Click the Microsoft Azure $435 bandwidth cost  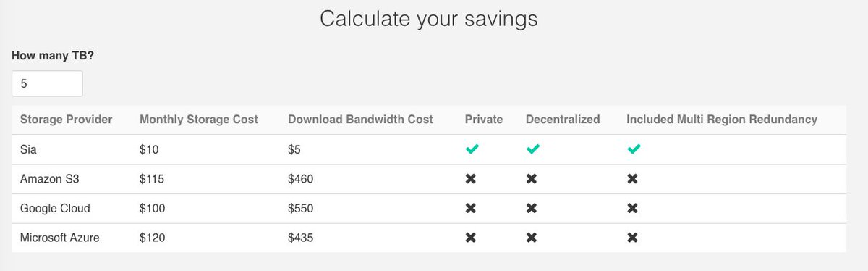(x=301, y=237)
